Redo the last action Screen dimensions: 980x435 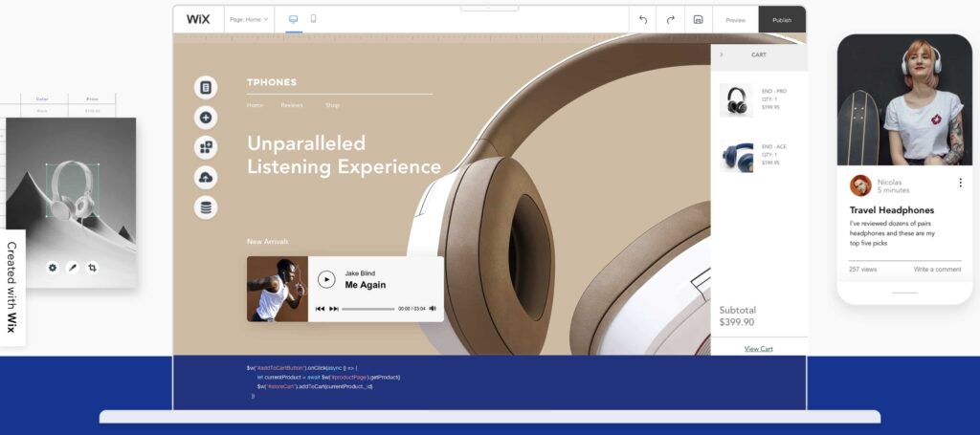pos(670,20)
